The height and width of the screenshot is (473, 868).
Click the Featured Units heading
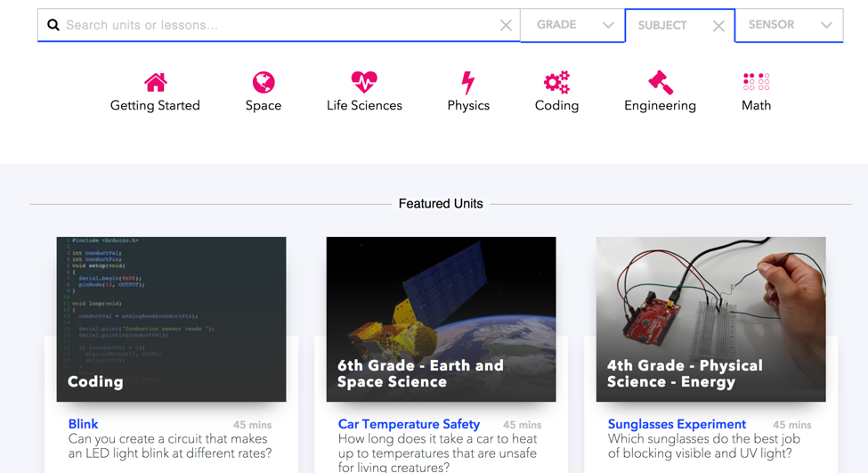[x=441, y=204]
